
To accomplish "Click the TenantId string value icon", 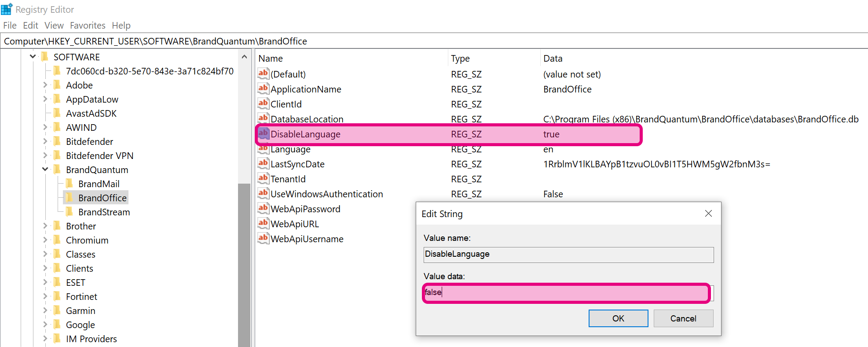I will pos(263,178).
